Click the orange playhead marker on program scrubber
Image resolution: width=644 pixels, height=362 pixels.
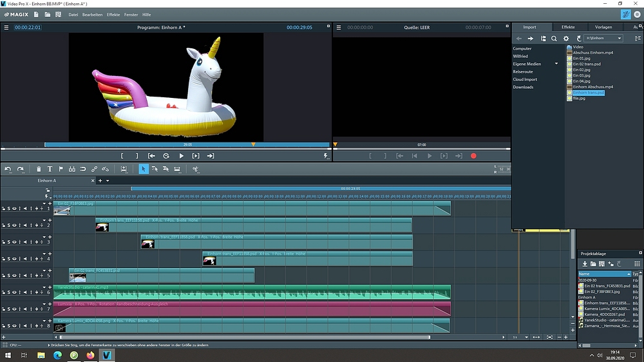tap(253, 144)
